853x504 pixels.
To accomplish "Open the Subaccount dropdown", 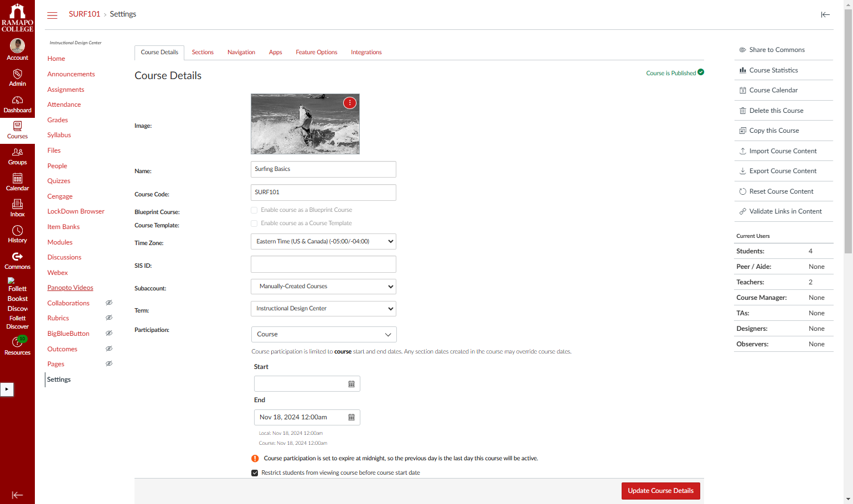I will click(323, 287).
